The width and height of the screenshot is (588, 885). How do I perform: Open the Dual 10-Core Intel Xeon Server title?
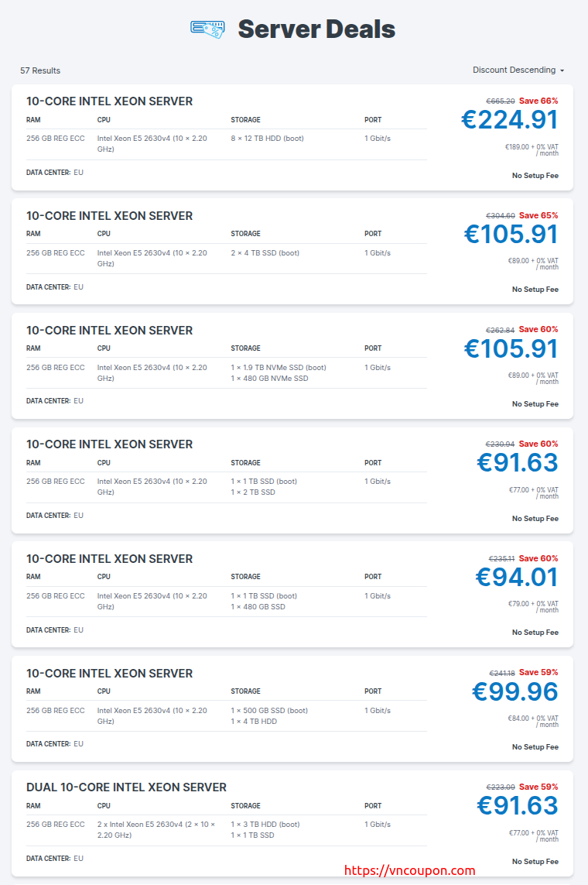[126, 787]
